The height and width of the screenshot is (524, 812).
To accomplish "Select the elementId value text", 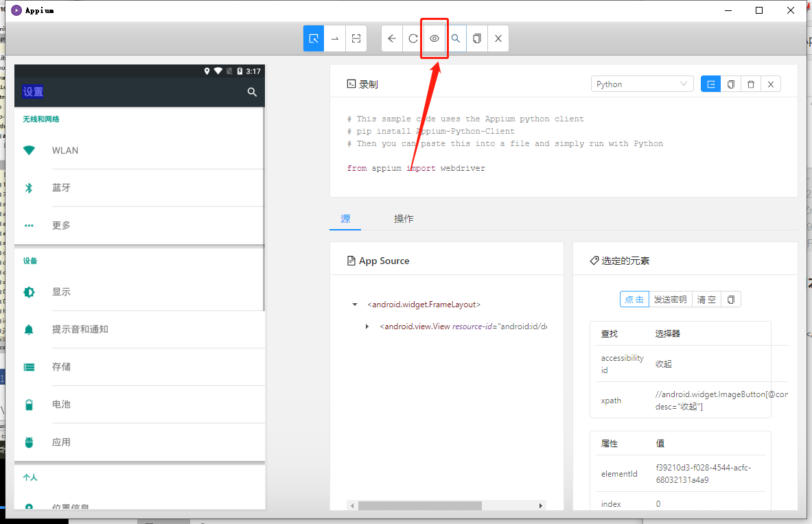I will (x=704, y=474).
